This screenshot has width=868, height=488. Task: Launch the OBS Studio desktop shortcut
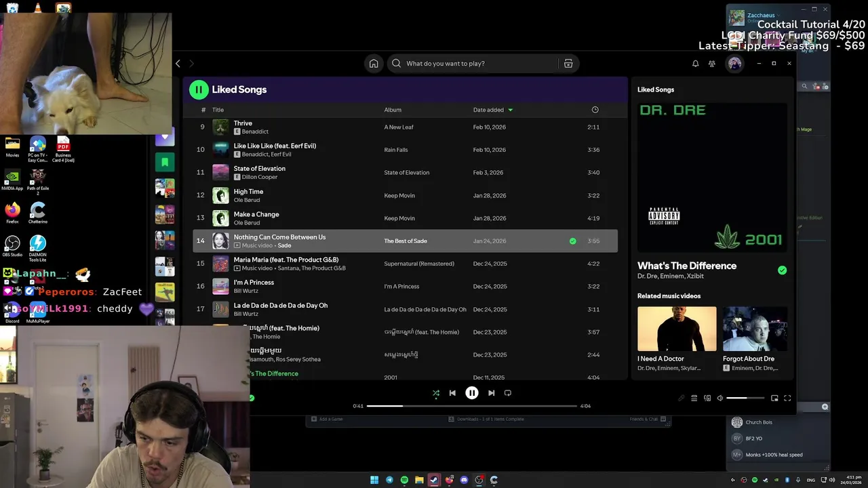pyautogui.click(x=12, y=246)
